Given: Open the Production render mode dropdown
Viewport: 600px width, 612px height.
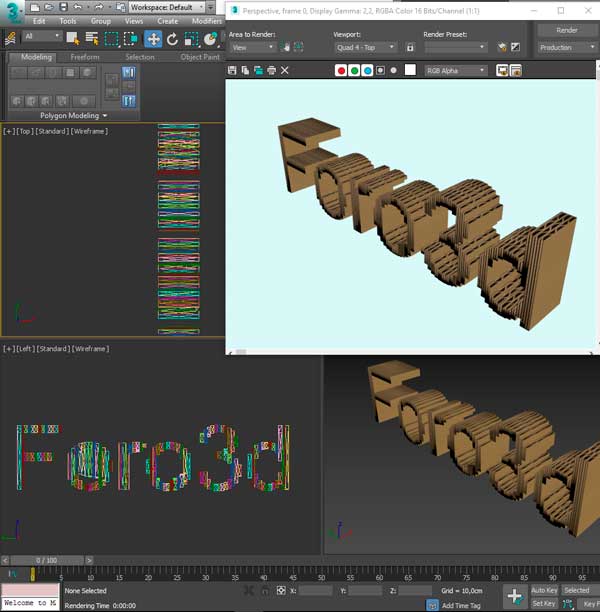Looking at the screenshot, I should point(566,48).
